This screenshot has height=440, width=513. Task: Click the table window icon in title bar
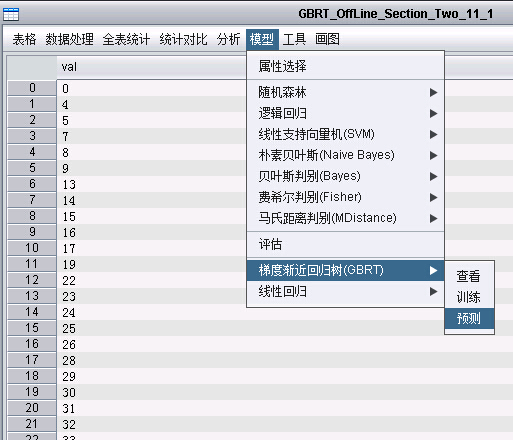[11, 14]
